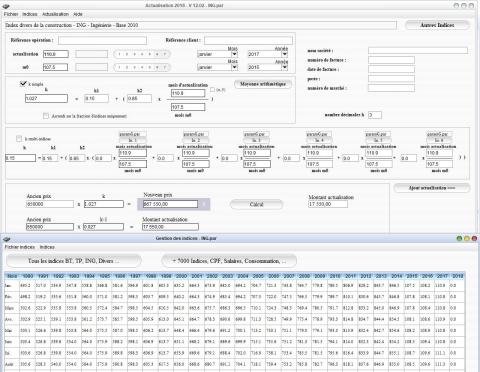Enable the k multi-indices checkbox

pyautogui.click(x=19, y=139)
